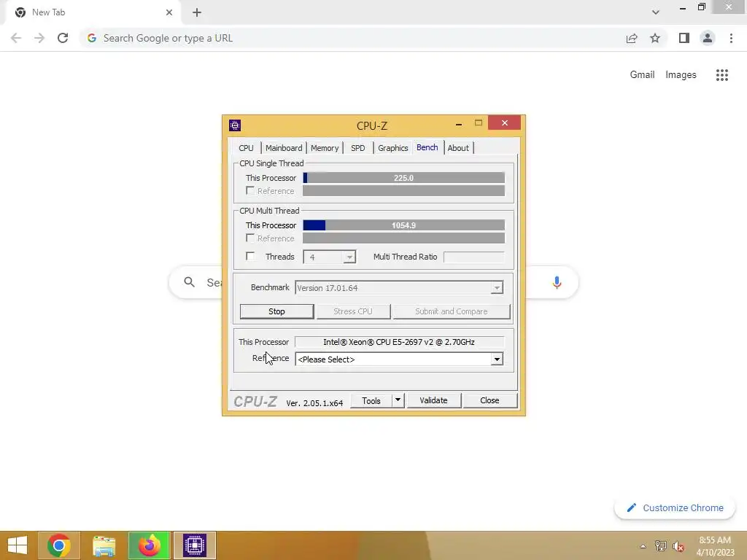747x560 pixels.
Task: Tick the Single Thread Reference checkbox
Action: [250, 190]
